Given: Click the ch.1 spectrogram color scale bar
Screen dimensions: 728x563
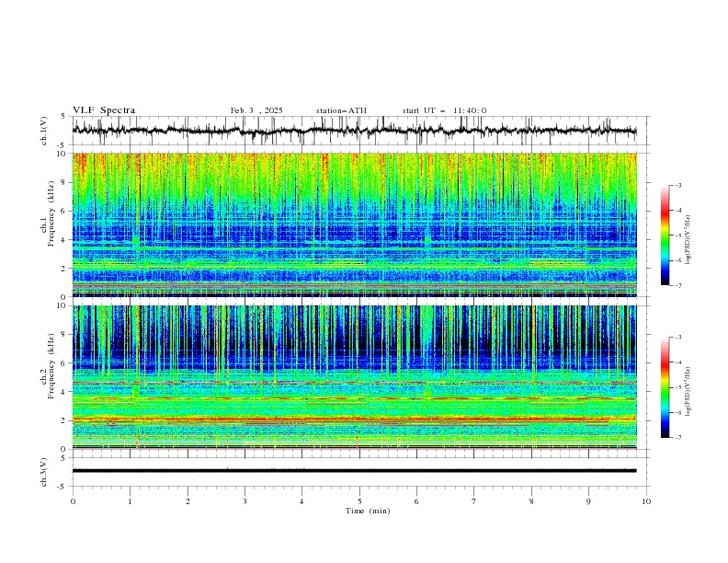Looking at the screenshot, I should point(665,236).
